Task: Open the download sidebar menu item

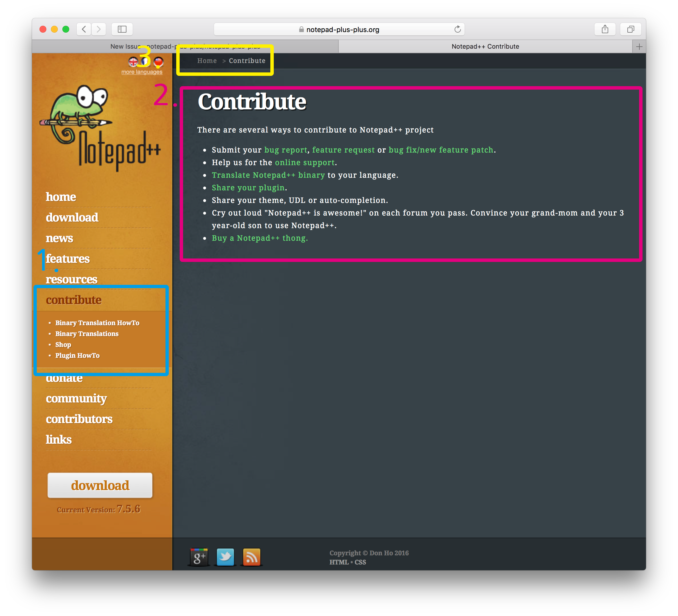Action: [72, 217]
